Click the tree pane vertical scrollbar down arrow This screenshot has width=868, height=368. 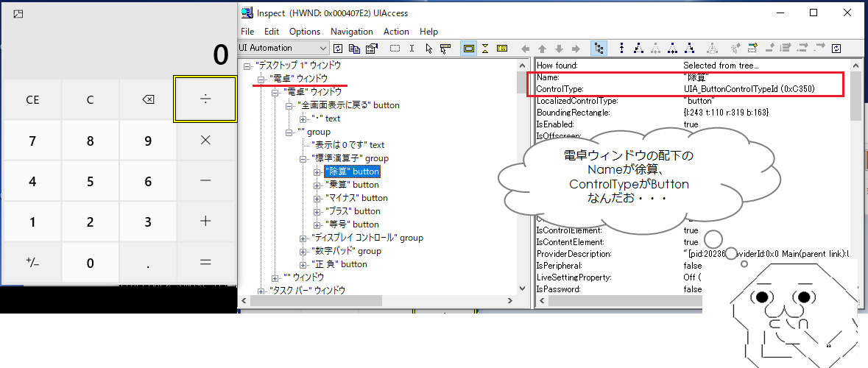(523, 289)
